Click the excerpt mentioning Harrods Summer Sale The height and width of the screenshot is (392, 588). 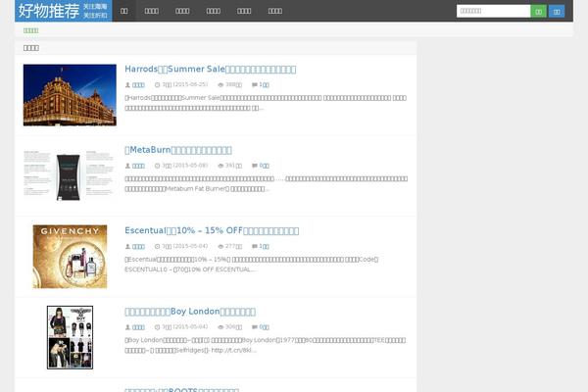point(266,103)
